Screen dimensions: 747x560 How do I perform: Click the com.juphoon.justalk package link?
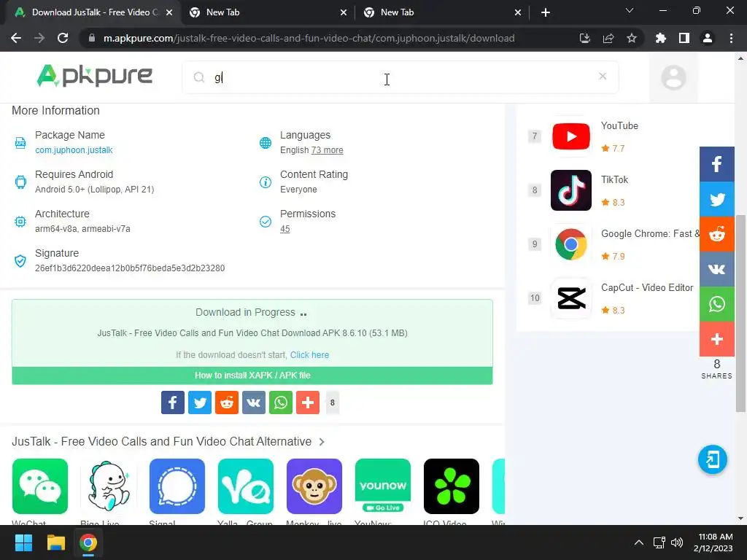[x=74, y=150]
